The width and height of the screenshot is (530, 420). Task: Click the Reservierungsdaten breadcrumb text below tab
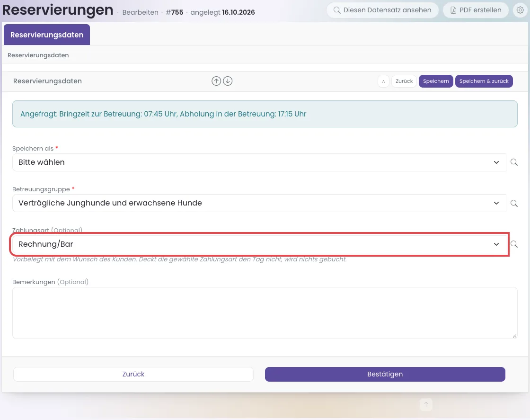[38, 55]
